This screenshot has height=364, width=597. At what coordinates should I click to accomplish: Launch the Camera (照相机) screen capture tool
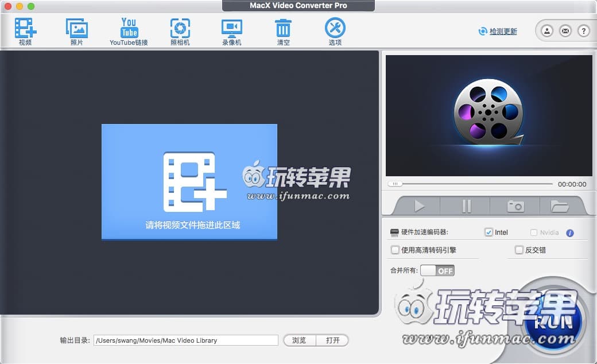(180, 31)
